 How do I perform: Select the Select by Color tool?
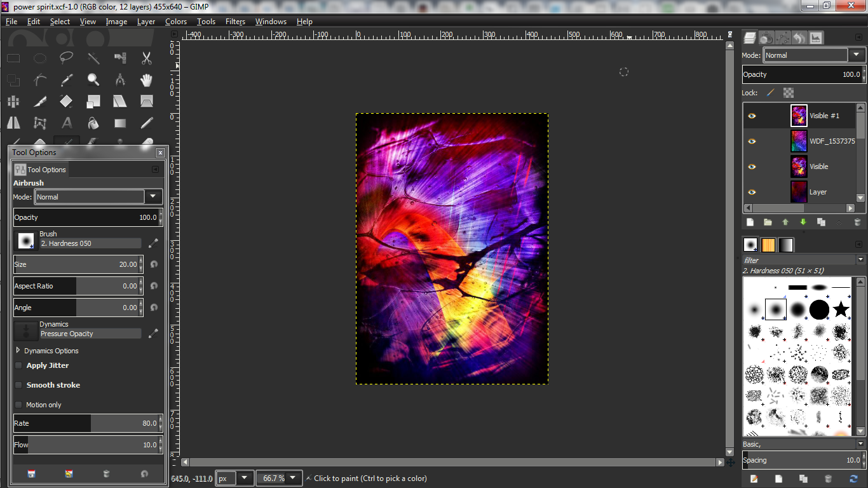coord(120,58)
